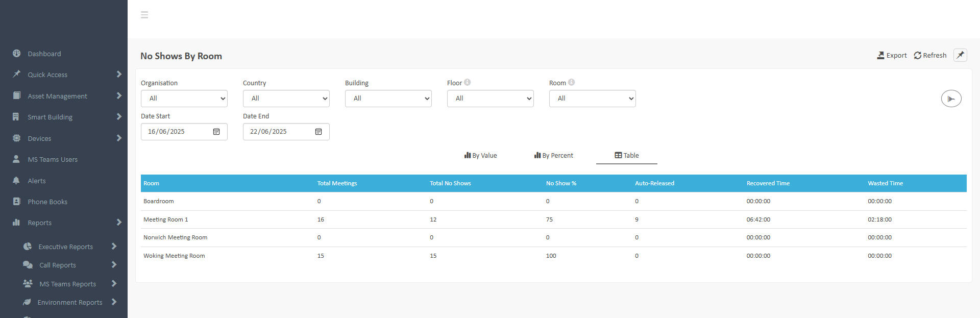Image resolution: width=980 pixels, height=318 pixels.
Task: Sort by Total Meetings column header
Action: tap(337, 183)
